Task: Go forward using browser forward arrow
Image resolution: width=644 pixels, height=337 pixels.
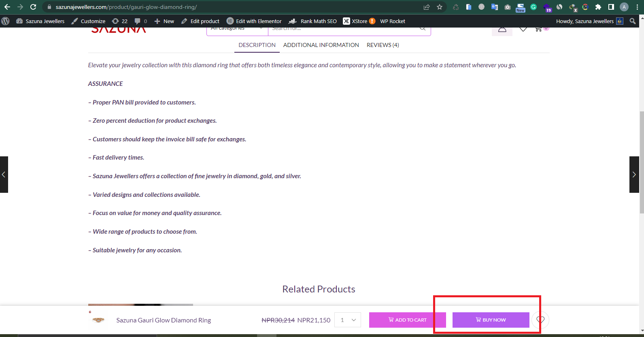Action: click(20, 7)
